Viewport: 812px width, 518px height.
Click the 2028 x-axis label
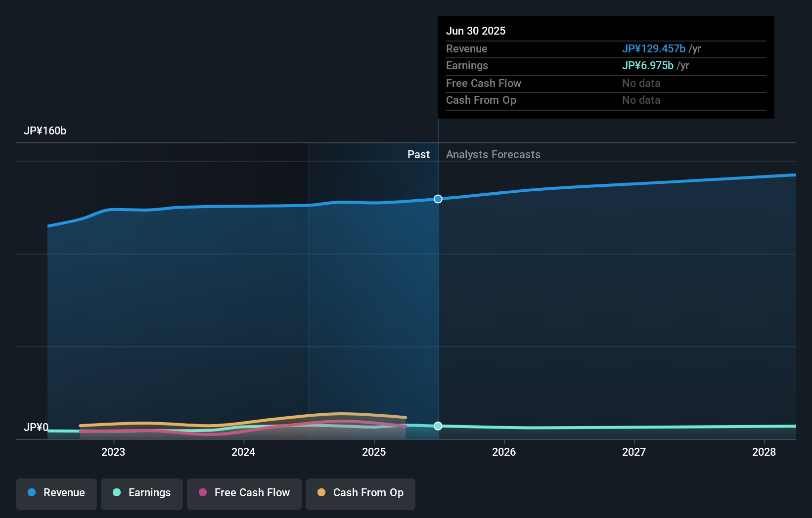pos(764,452)
